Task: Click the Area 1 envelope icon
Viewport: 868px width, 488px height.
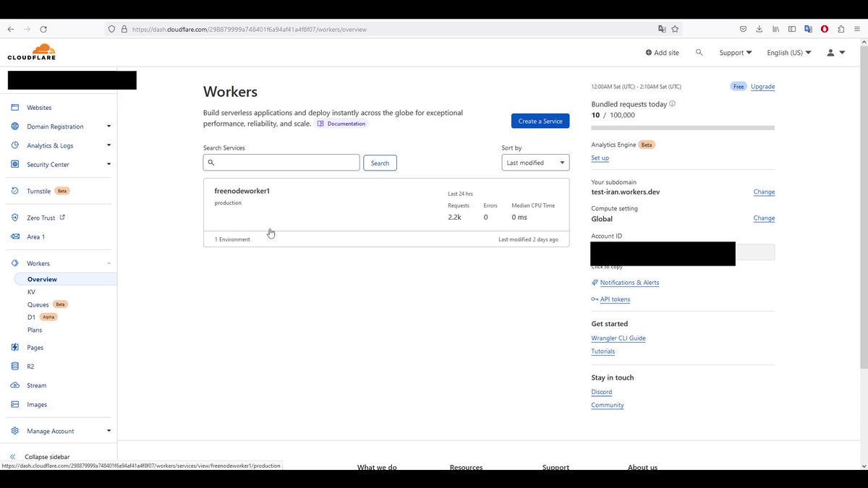Action: pyautogui.click(x=14, y=236)
